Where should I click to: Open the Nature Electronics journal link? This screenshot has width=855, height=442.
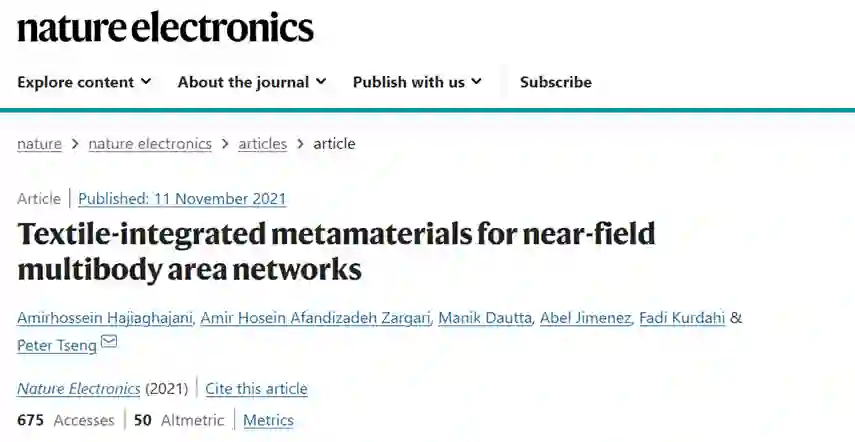(x=79, y=388)
